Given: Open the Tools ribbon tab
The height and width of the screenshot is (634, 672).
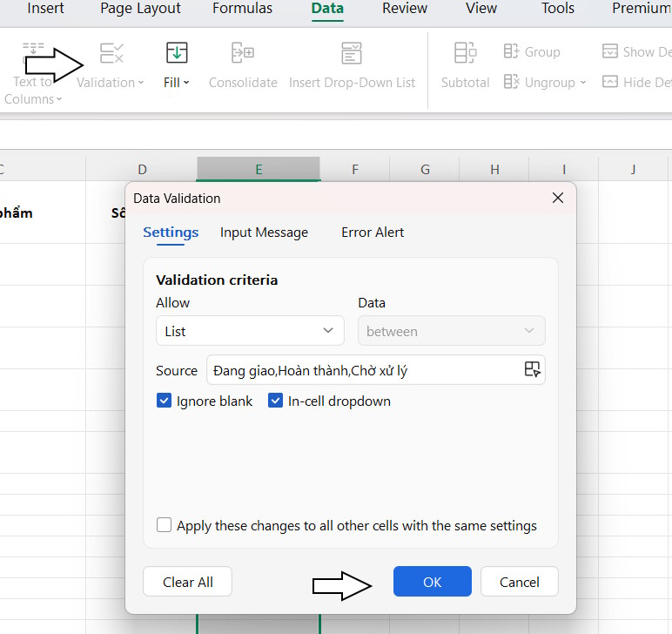Looking at the screenshot, I should click(x=558, y=8).
